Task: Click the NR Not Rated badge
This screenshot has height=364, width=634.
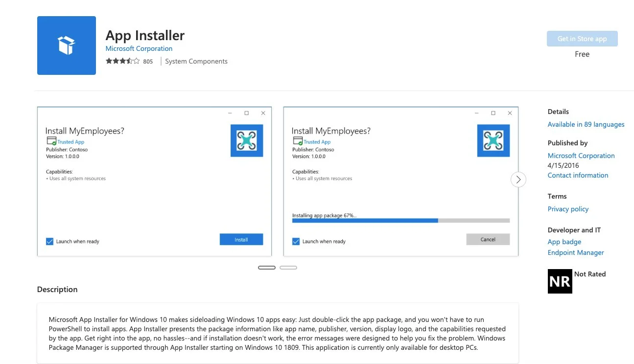Action: coord(560,281)
